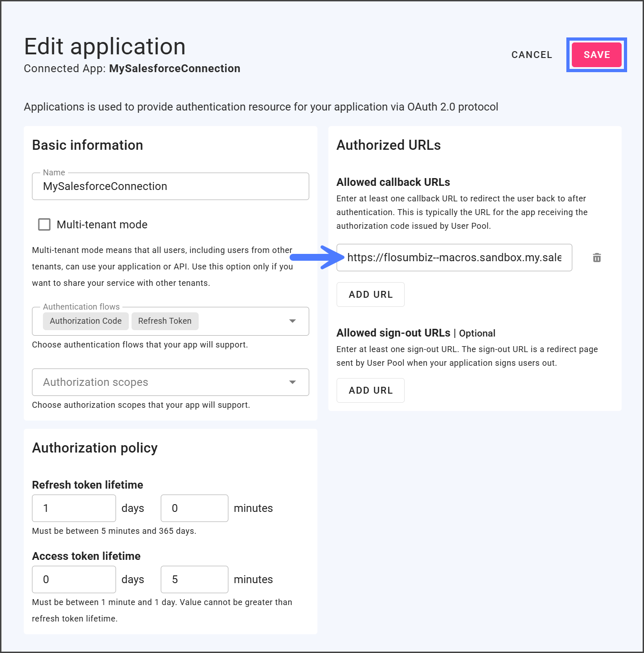Image resolution: width=644 pixels, height=653 pixels.
Task: Edit the access token days field
Action: (x=74, y=579)
